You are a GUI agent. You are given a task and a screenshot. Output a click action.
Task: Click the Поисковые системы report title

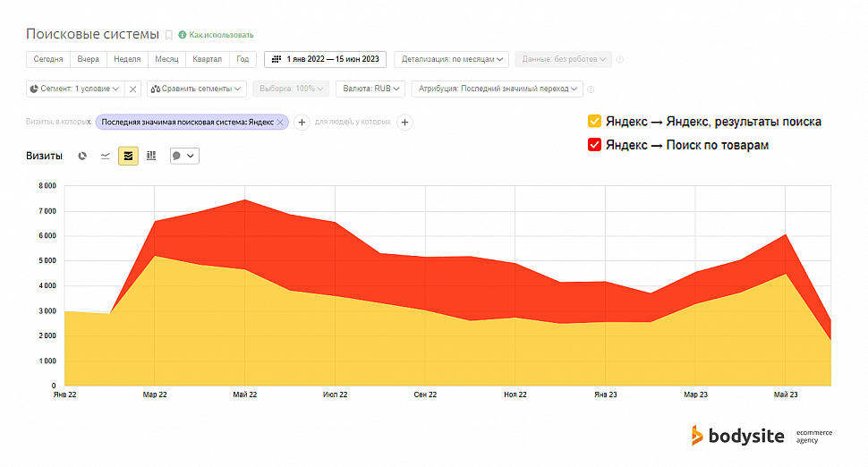click(92, 34)
